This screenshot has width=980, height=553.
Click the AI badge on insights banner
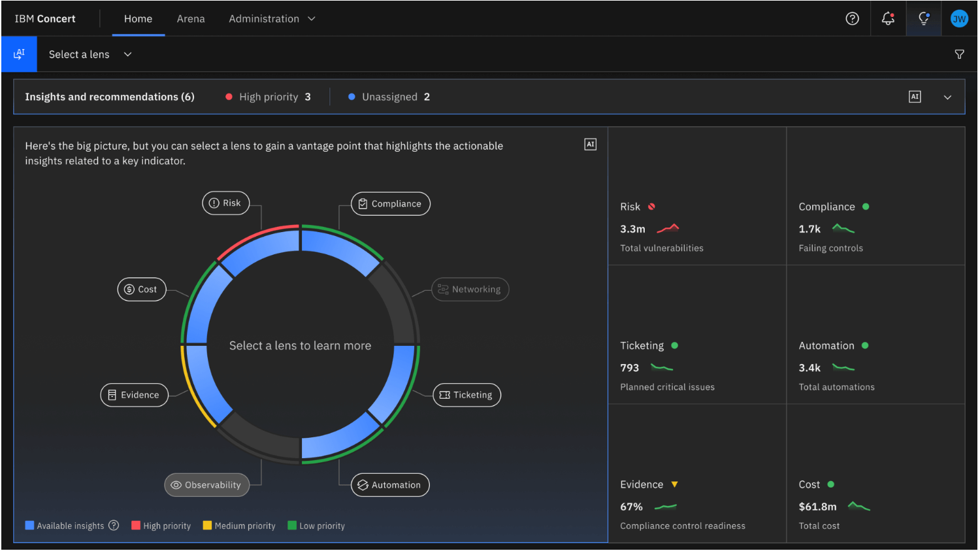click(915, 96)
